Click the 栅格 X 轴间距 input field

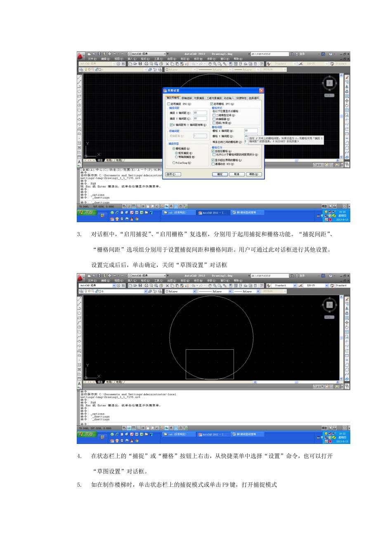tap(251, 130)
